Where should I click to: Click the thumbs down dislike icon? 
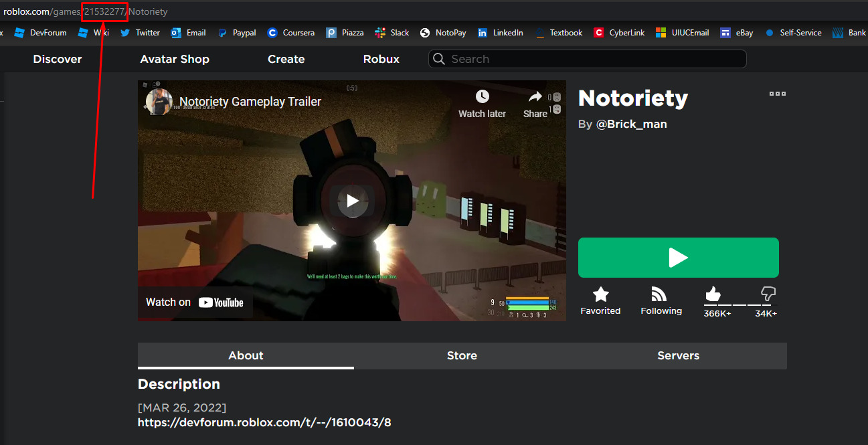pos(768,294)
